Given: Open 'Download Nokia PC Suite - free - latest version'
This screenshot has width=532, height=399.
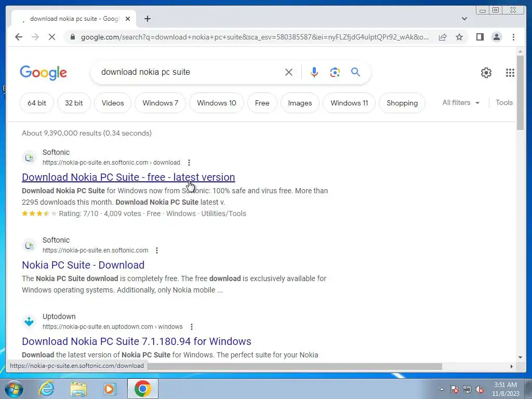Looking at the screenshot, I should (x=128, y=177).
